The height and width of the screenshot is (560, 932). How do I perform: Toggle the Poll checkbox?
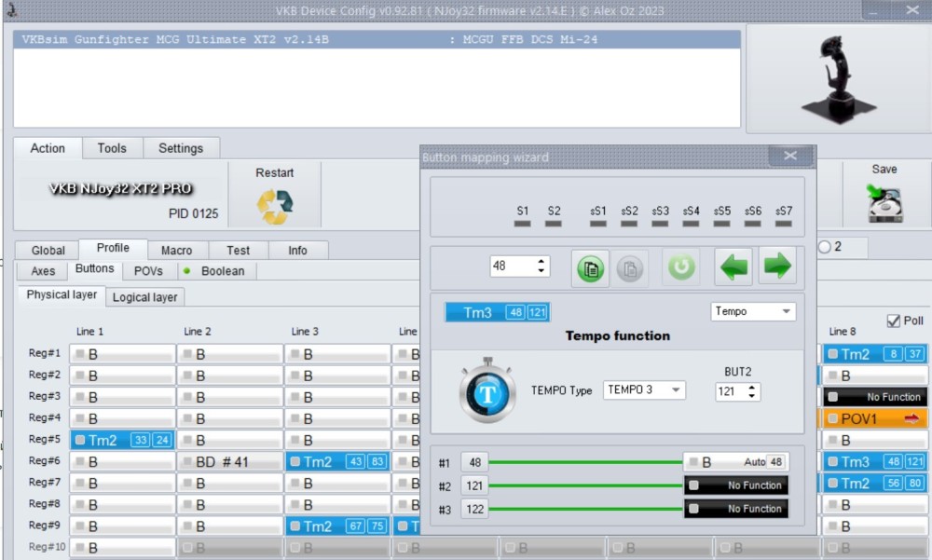click(893, 321)
